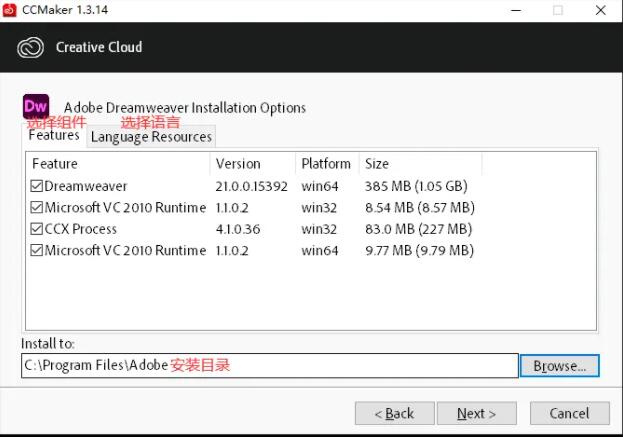Click version 4.1.0.36 cell
The image size is (623, 437).
pos(238,229)
